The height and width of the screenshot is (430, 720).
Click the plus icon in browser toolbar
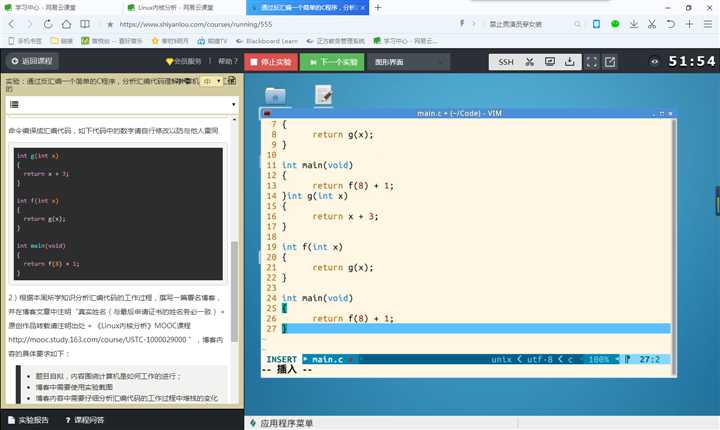(x=689, y=24)
